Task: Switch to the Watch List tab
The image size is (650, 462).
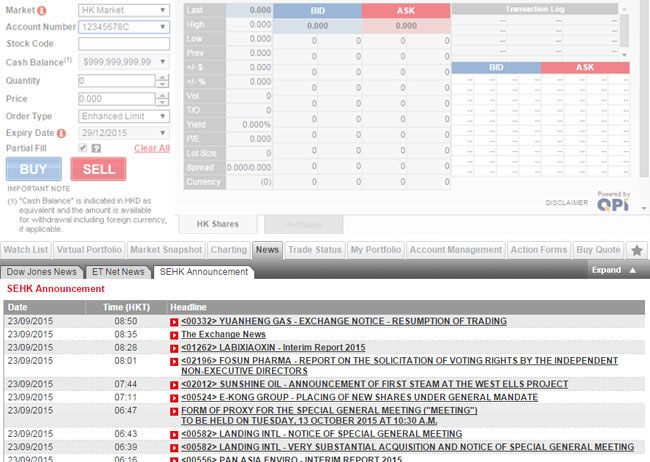Action: 26,250
